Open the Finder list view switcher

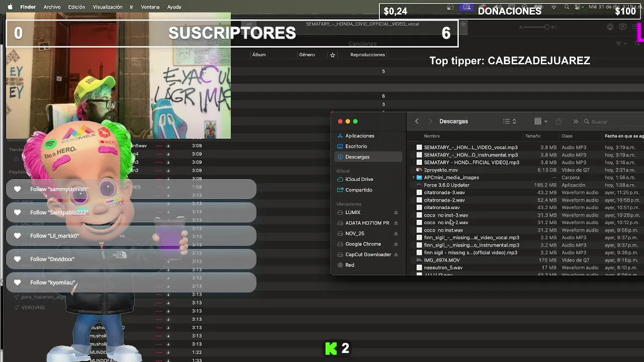[x=510, y=121]
